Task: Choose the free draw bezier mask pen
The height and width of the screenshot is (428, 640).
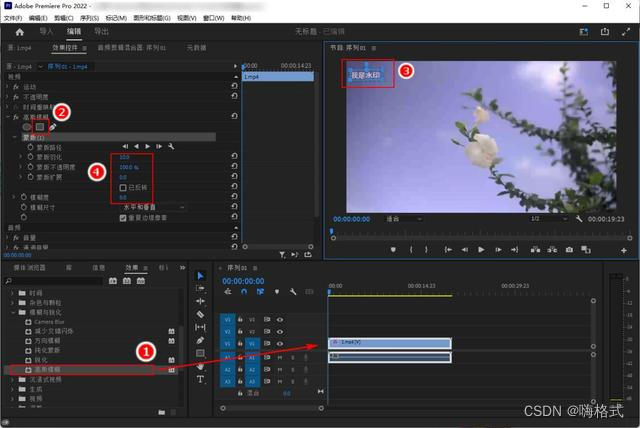Action: click(53, 127)
